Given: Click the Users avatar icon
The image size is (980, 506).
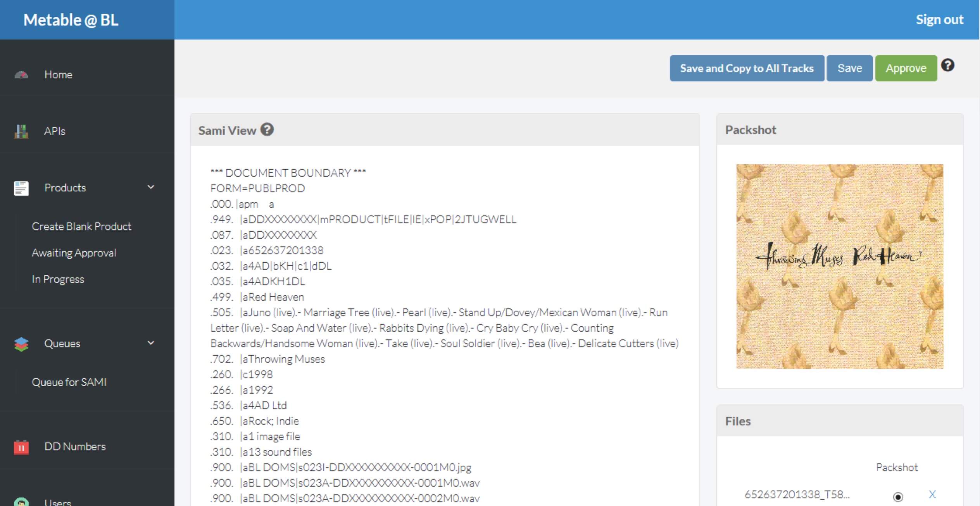Looking at the screenshot, I should click(x=21, y=502).
